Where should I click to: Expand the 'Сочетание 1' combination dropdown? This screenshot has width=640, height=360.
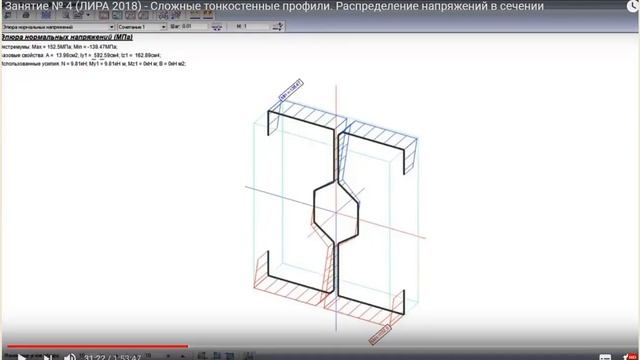coord(142,27)
